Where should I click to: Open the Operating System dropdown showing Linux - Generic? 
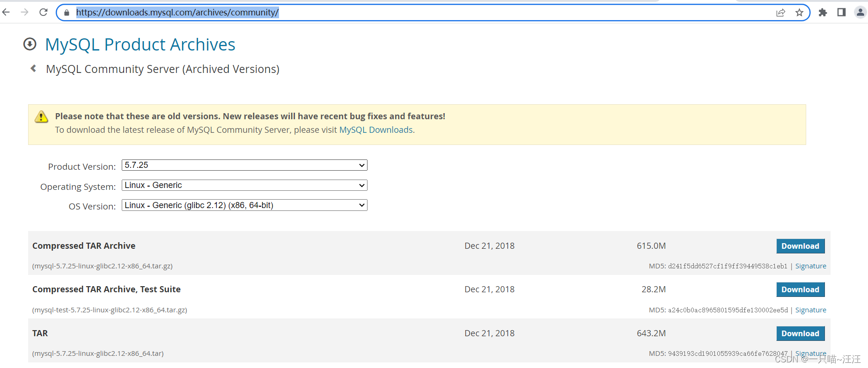(x=244, y=185)
